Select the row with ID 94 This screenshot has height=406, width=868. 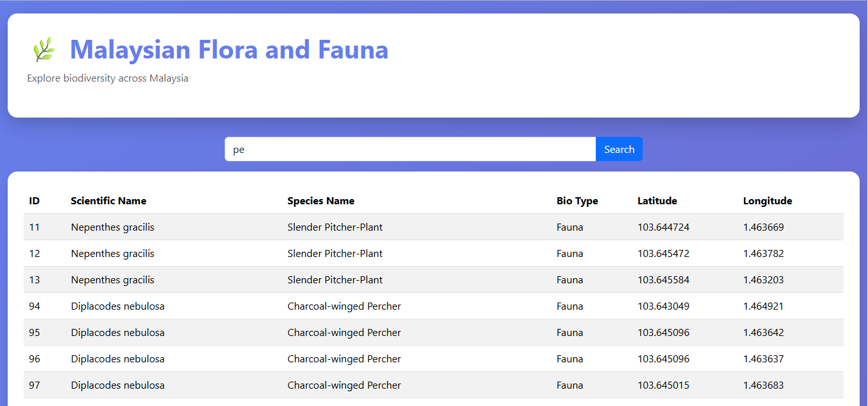point(434,306)
